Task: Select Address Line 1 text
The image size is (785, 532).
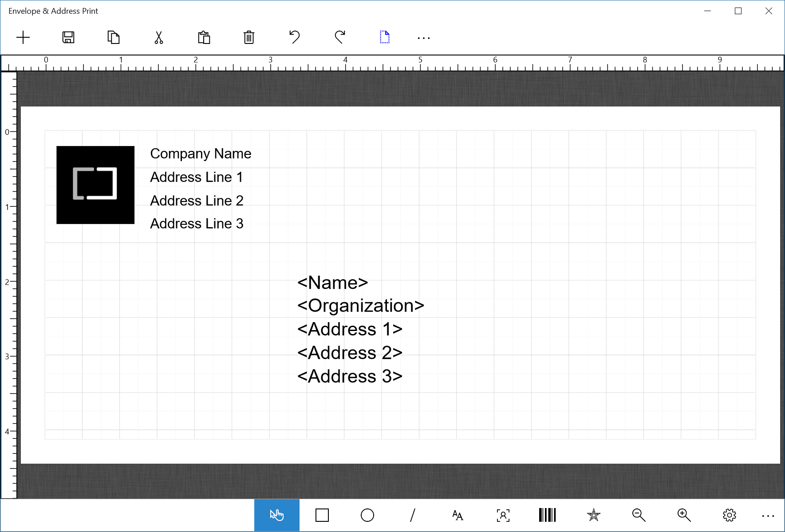Action: (197, 177)
